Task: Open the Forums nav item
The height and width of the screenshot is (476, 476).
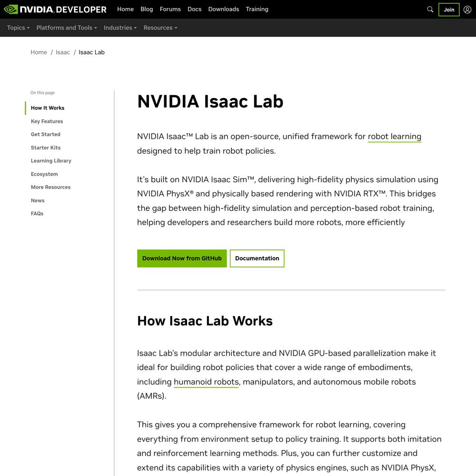Action: click(170, 9)
